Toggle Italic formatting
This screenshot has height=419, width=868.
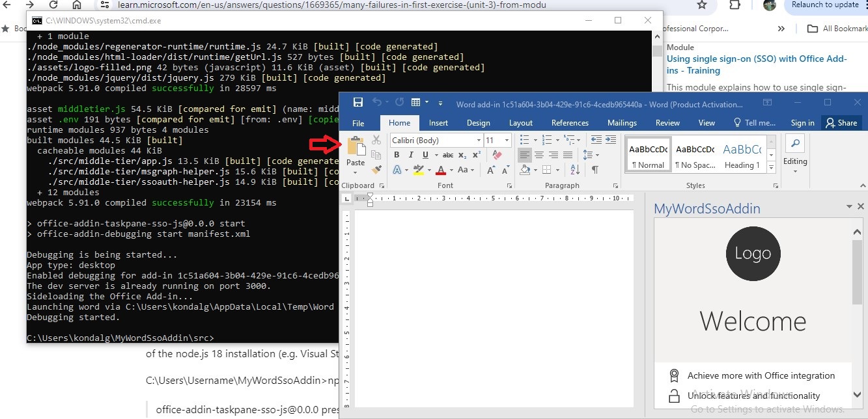click(x=411, y=155)
